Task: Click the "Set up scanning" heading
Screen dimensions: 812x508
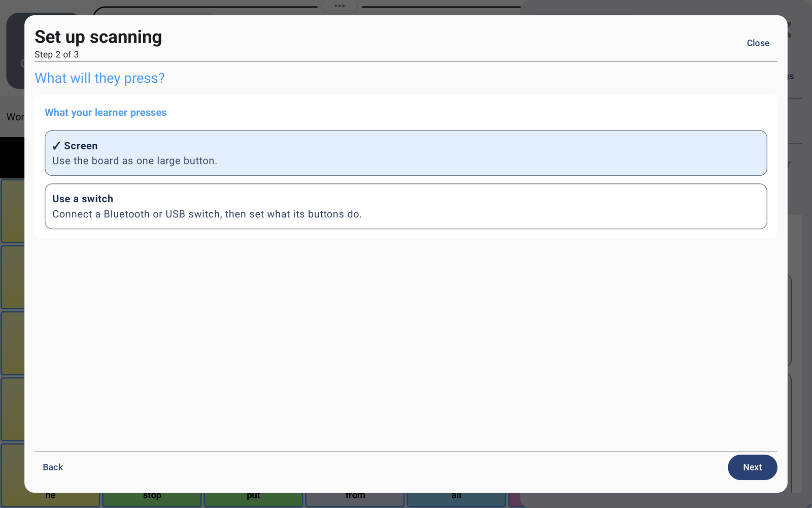Action: pyautogui.click(x=98, y=37)
